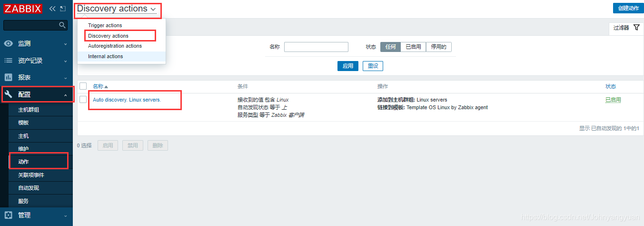Click condition text 自动发现状态 等于 上
This screenshot has width=644, height=226.
click(262, 107)
